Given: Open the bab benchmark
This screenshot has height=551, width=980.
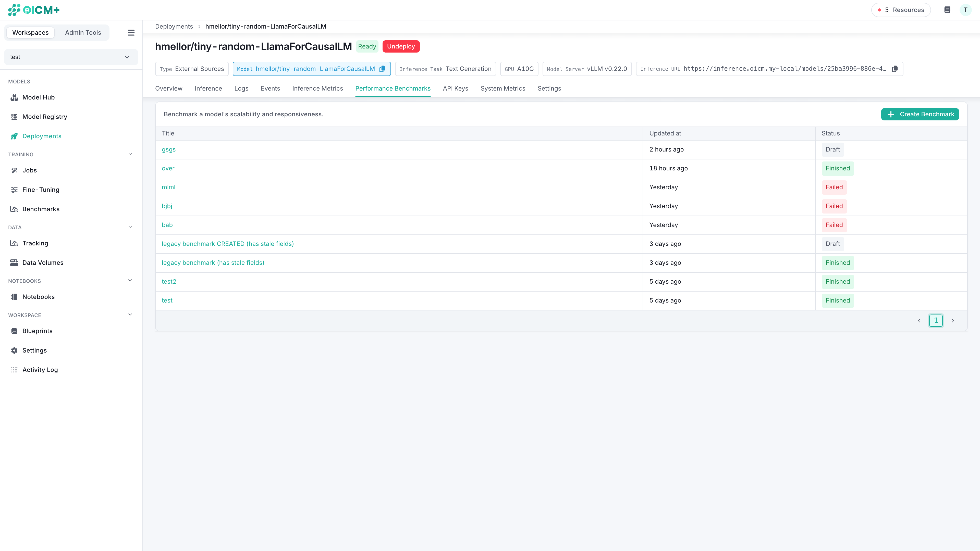Looking at the screenshot, I should pyautogui.click(x=167, y=225).
